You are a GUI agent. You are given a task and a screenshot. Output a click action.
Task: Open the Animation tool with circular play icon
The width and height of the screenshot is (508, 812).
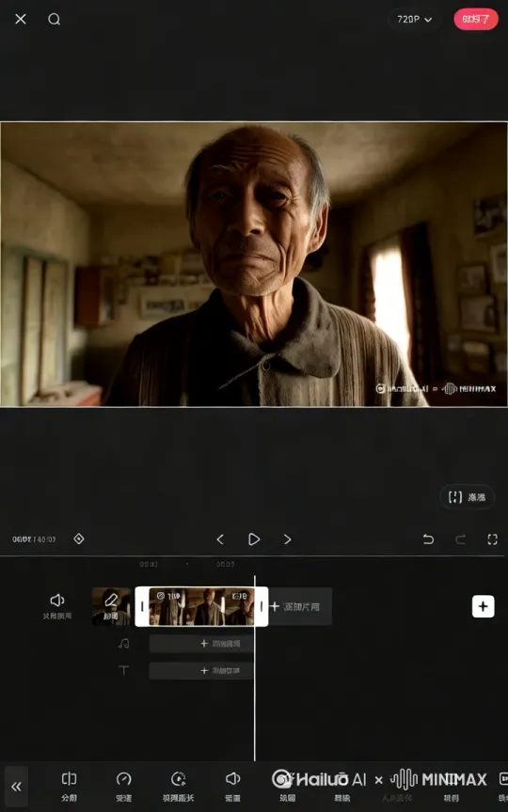tap(179, 787)
